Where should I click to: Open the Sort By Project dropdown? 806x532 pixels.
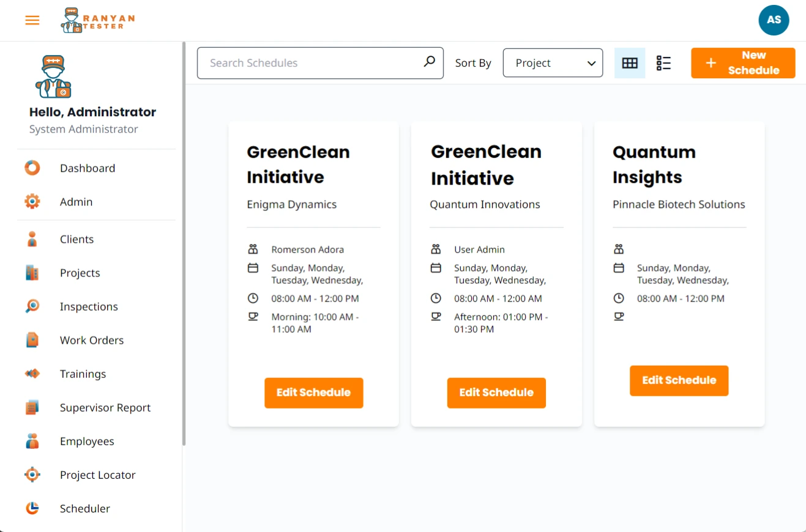553,63
